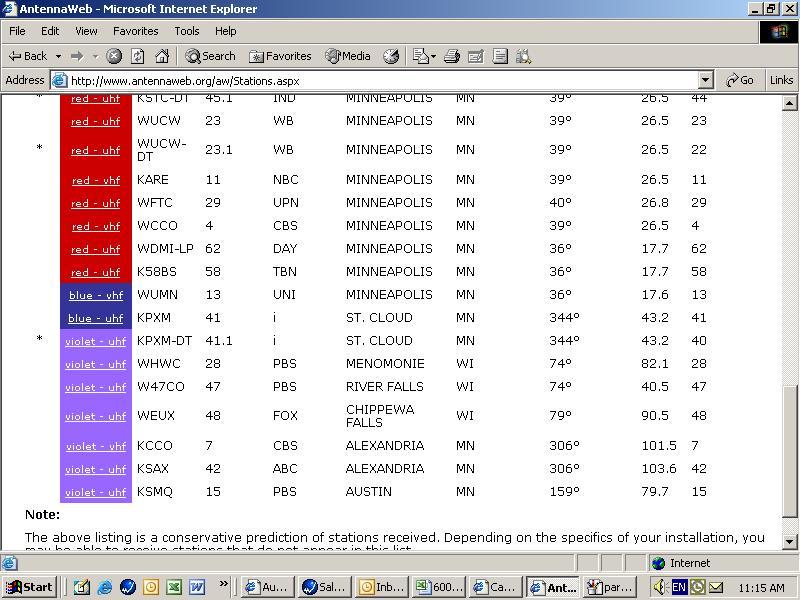Open the Start menu
This screenshot has width=800, height=600.
[x=30, y=587]
